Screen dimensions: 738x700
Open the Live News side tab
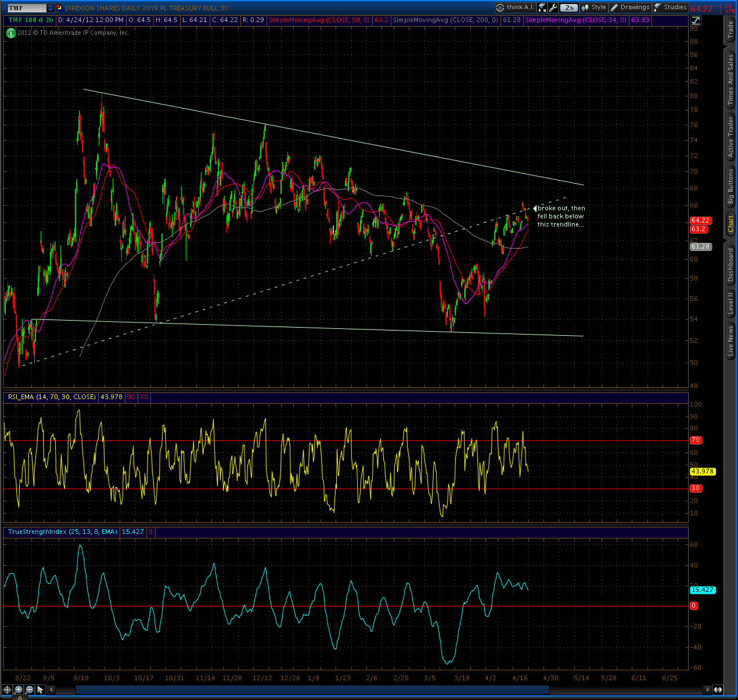point(730,340)
